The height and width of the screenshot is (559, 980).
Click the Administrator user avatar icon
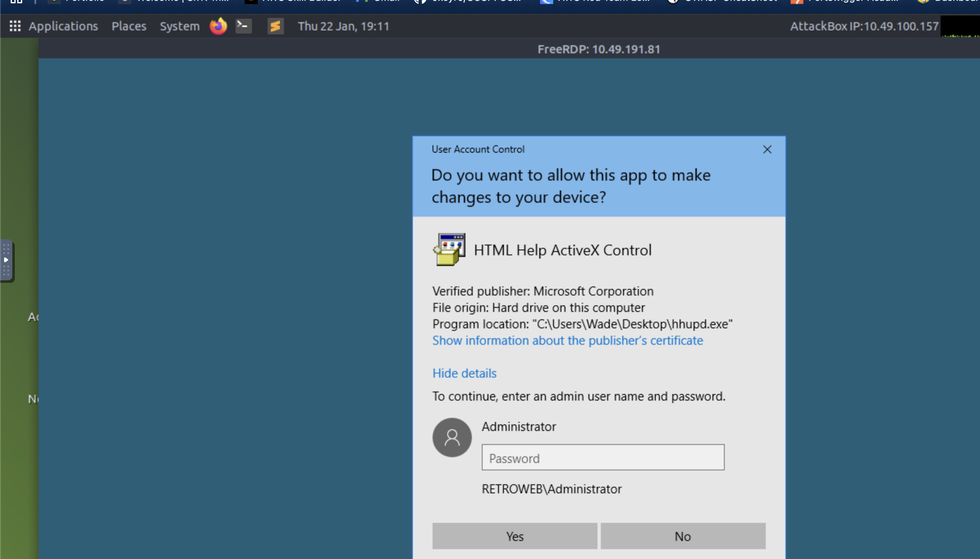point(452,438)
